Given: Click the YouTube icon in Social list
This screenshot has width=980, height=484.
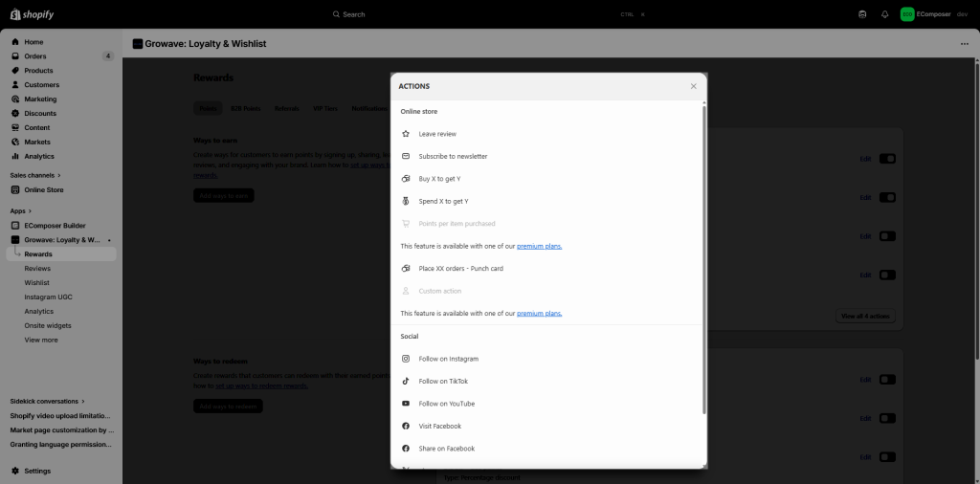Looking at the screenshot, I should (x=406, y=404).
